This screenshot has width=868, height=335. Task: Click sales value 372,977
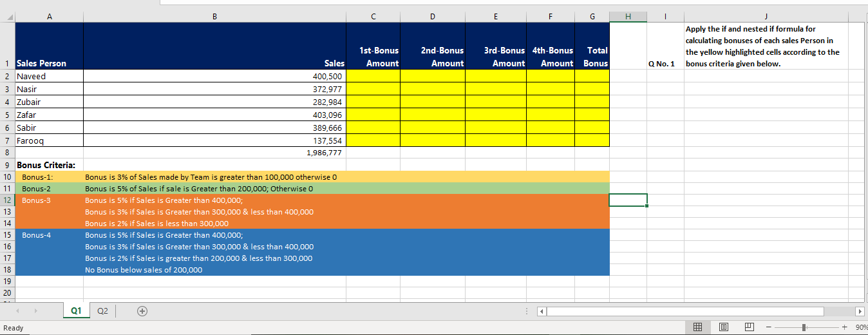[214, 89]
